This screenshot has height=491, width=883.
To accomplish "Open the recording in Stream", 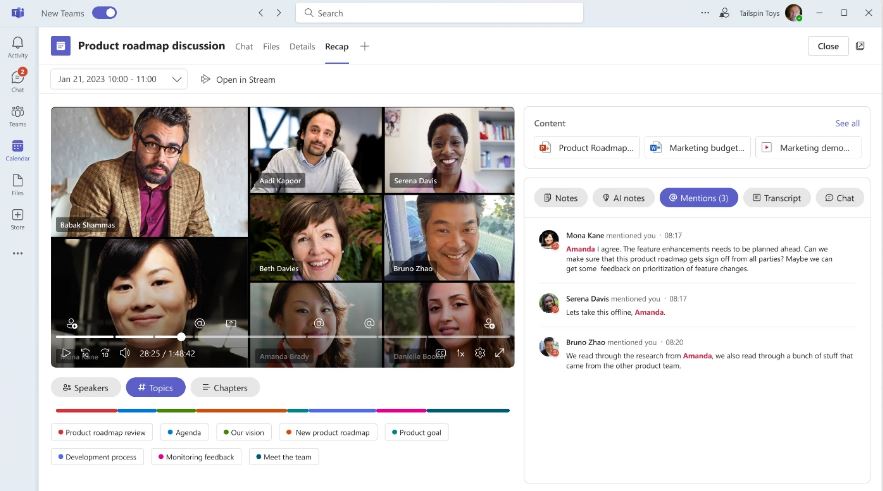I will [x=238, y=79].
